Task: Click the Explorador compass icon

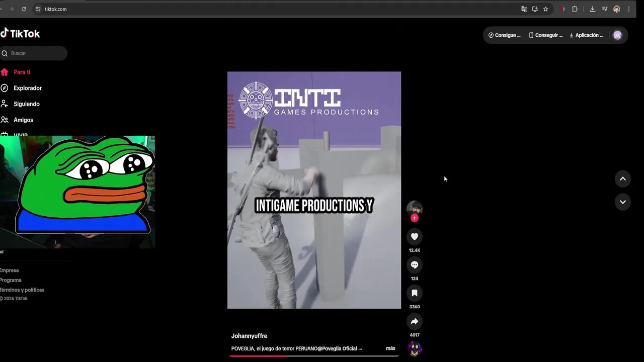Action: tap(4, 88)
